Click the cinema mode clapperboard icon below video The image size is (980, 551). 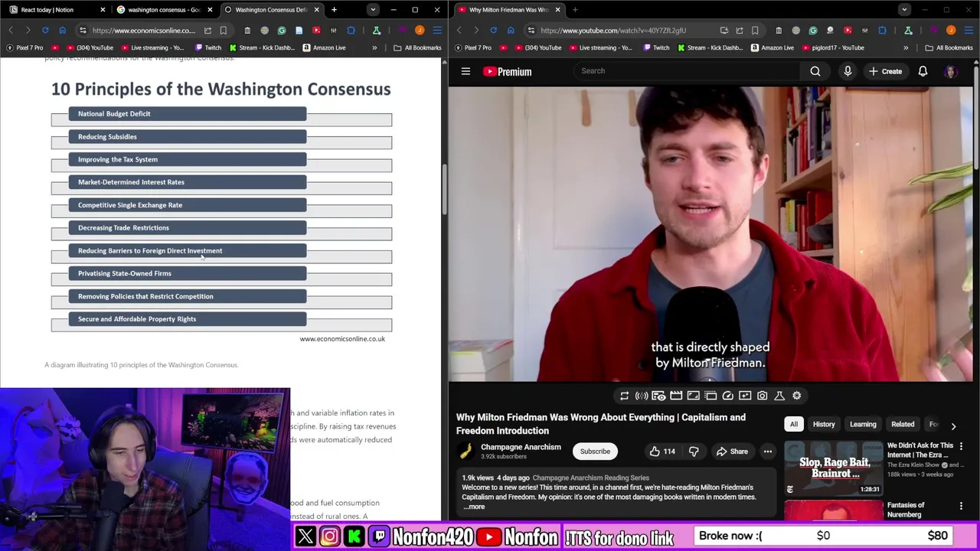click(x=676, y=396)
